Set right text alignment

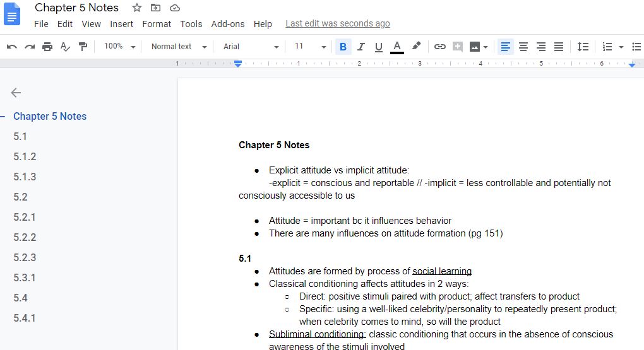(541, 47)
